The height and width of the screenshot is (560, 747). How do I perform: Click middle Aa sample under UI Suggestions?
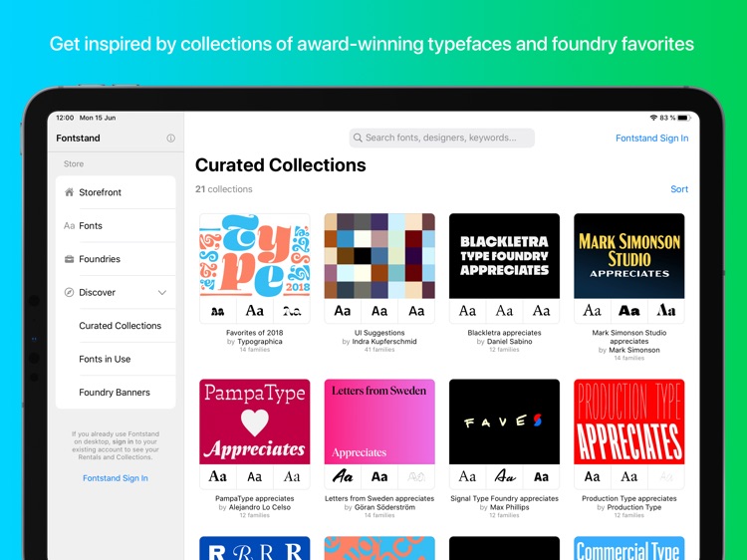(x=379, y=311)
